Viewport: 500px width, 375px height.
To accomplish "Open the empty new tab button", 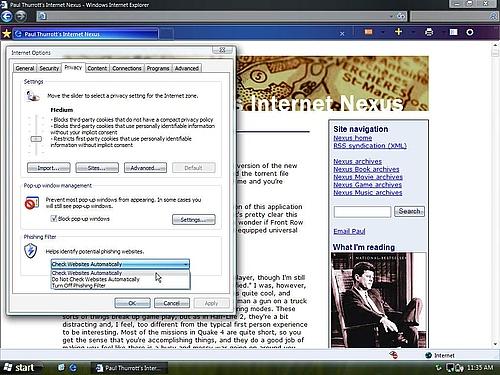I will pyautogui.click(x=167, y=34).
